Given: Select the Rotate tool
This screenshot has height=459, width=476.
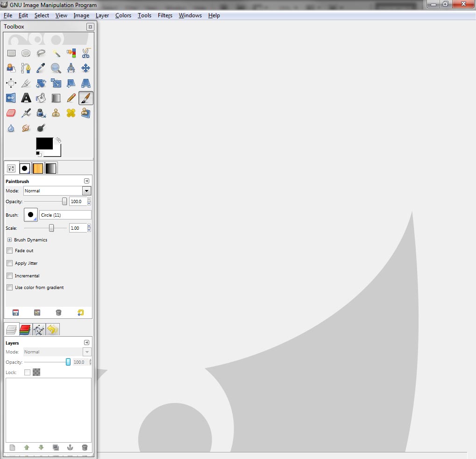Looking at the screenshot, I should pos(41,83).
